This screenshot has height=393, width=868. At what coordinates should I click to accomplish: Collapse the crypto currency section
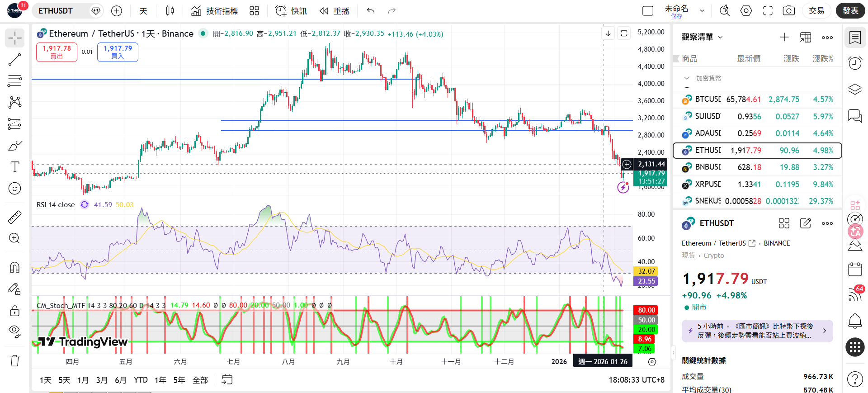[x=687, y=78]
